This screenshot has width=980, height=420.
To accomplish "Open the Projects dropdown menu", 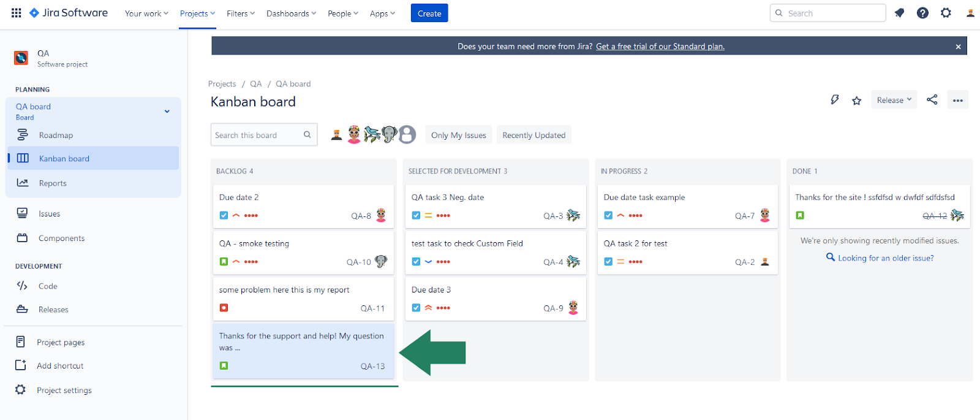I will click(x=197, y=13).
